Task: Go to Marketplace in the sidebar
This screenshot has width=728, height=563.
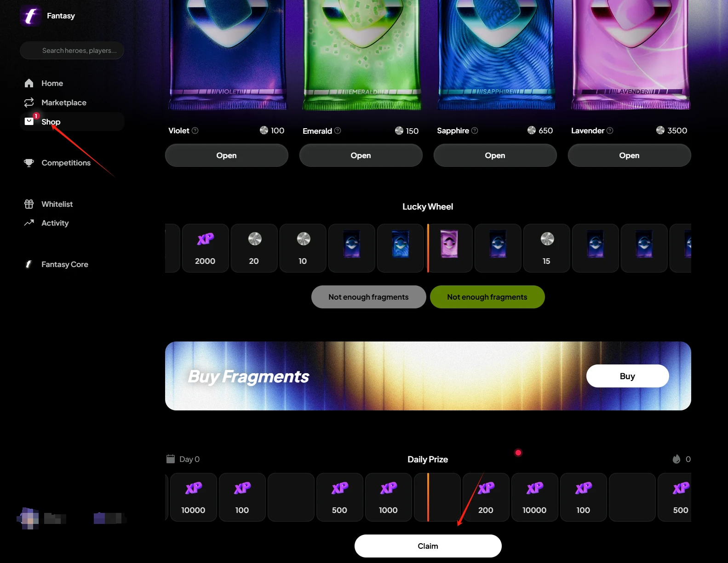Action: point(63,102)
